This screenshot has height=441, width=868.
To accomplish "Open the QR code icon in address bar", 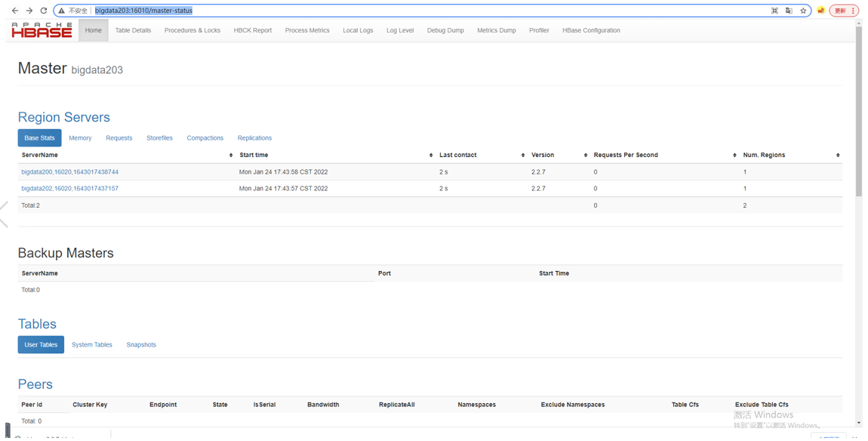I will (774, 11).
